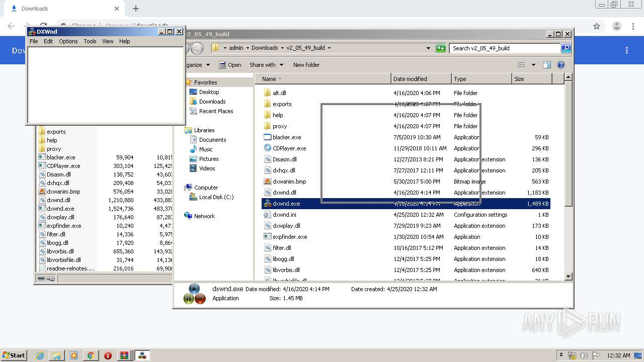Select Disasm.dll in the Explorer file list

click(284, 159)
